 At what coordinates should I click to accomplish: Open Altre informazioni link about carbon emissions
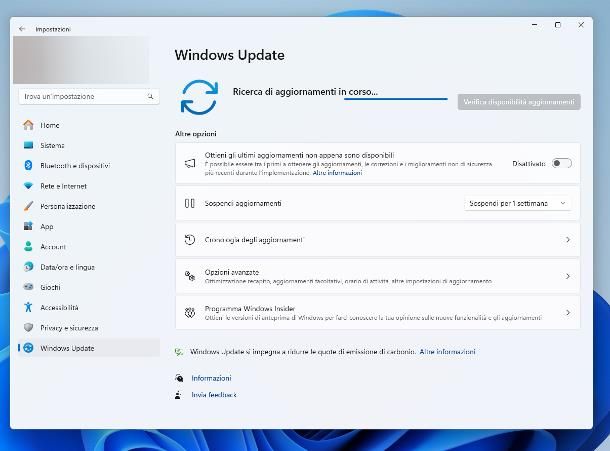[x=447, y=352]
